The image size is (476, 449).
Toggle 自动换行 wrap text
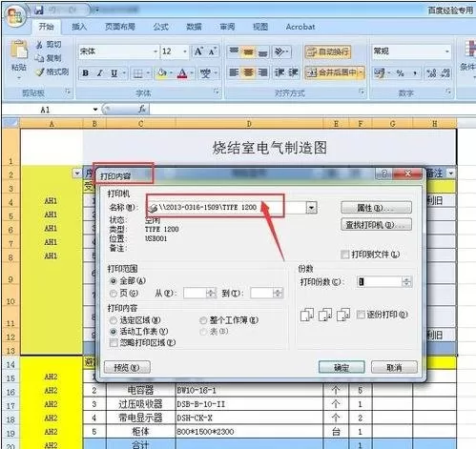point(328,51)
